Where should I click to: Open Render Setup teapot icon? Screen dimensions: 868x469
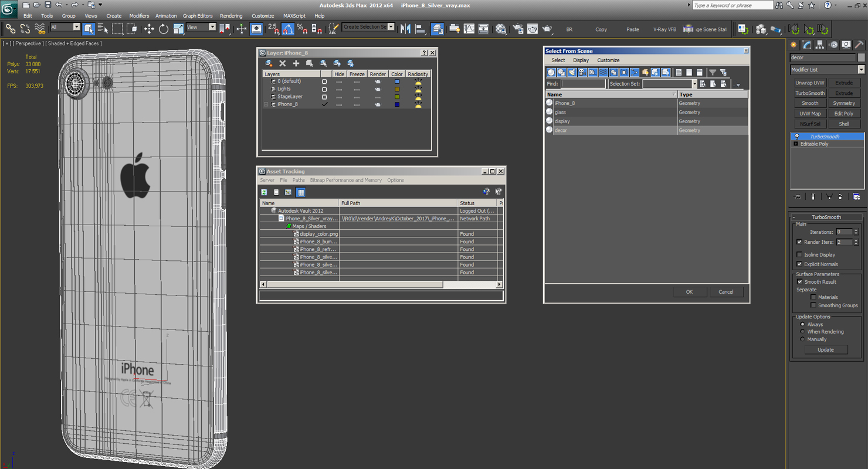tap(517, 29)
